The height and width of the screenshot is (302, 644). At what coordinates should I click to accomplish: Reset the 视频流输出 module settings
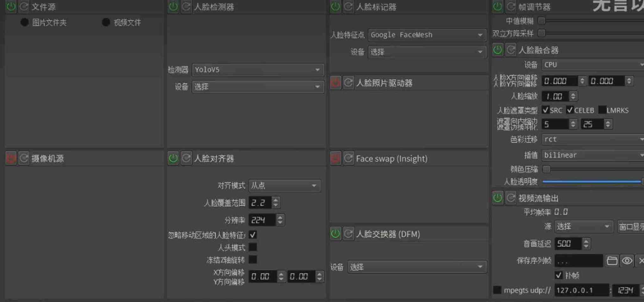pyautogui.click(x=510, y=198)
